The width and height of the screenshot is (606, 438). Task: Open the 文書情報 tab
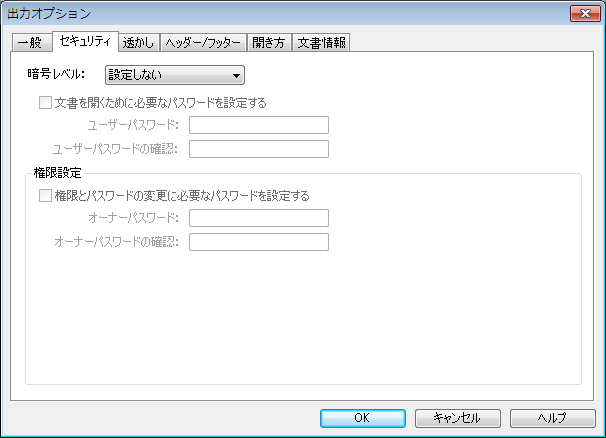point(322,43)
